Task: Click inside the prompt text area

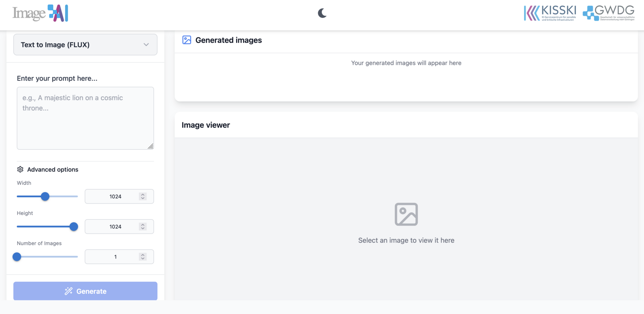Action: [x=85, y=118]
